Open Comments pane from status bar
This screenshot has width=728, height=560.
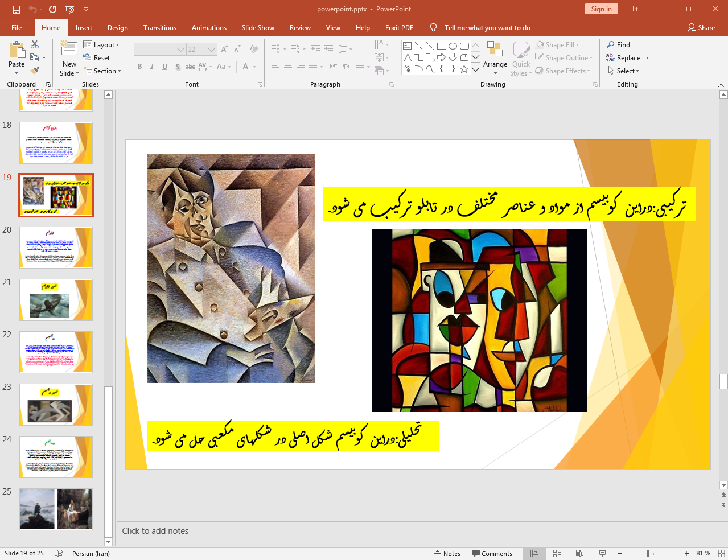pyautogui.click(x=492, y=554)
